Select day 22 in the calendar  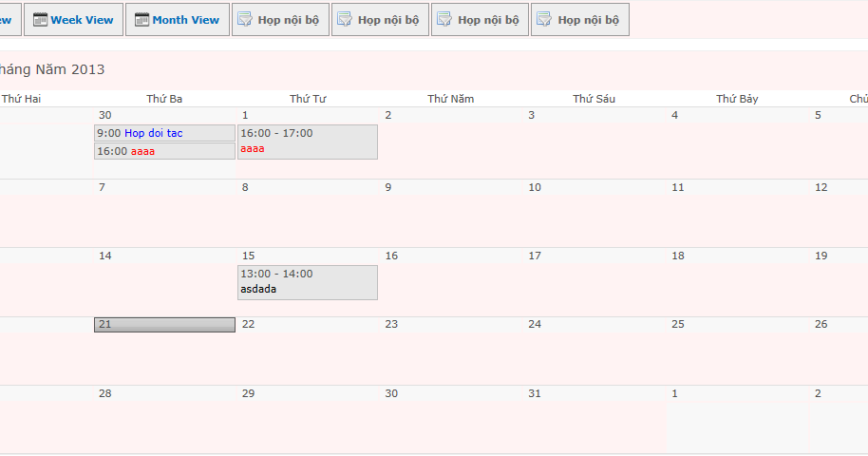[248, 324]
